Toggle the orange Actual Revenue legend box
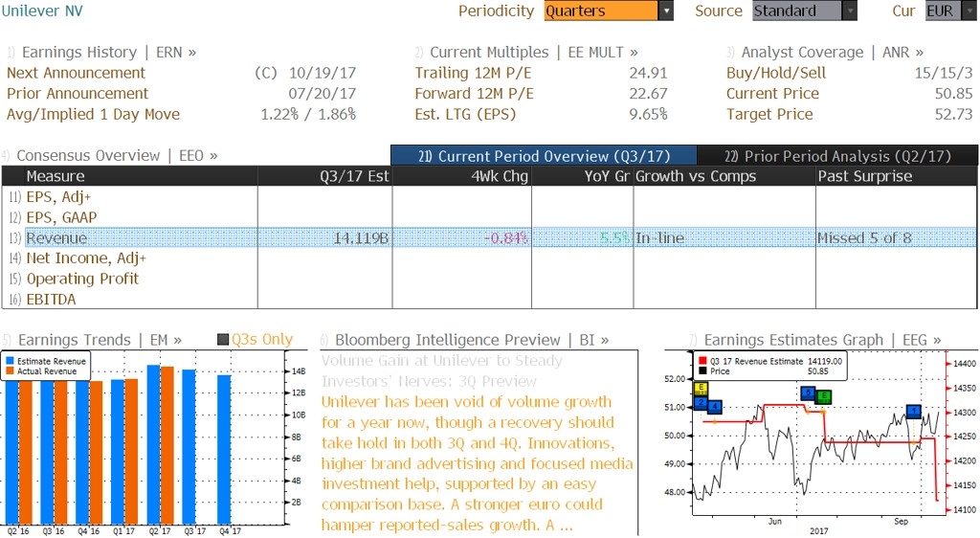The image size is (980, 538). click(10, 371)
